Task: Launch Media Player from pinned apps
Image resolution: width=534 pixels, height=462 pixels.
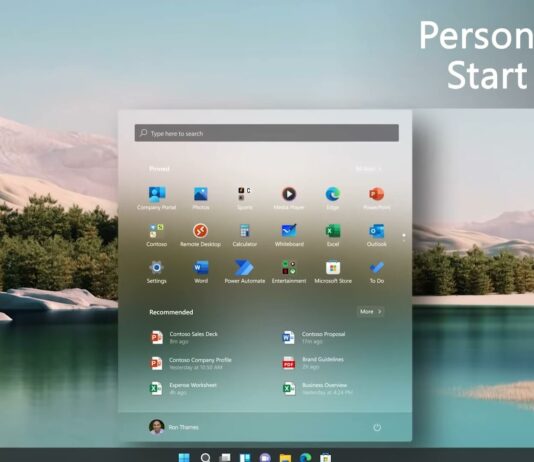Action: pos(289,198)
